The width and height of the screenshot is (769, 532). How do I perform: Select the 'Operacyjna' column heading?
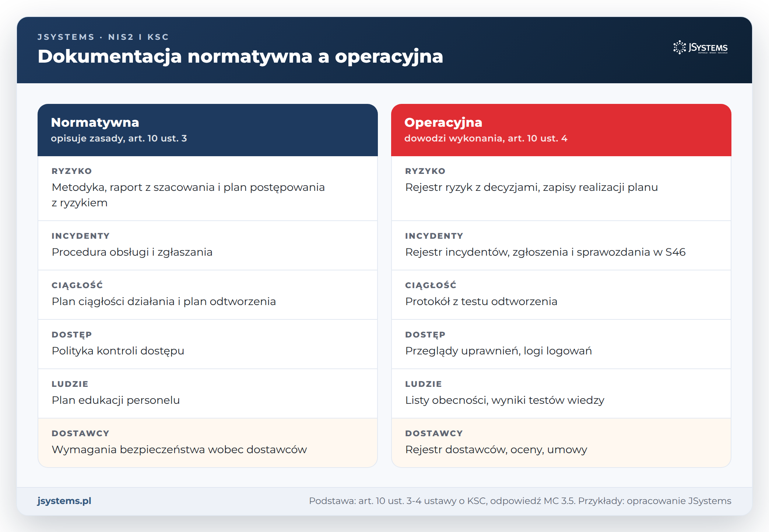pos(443,122)
